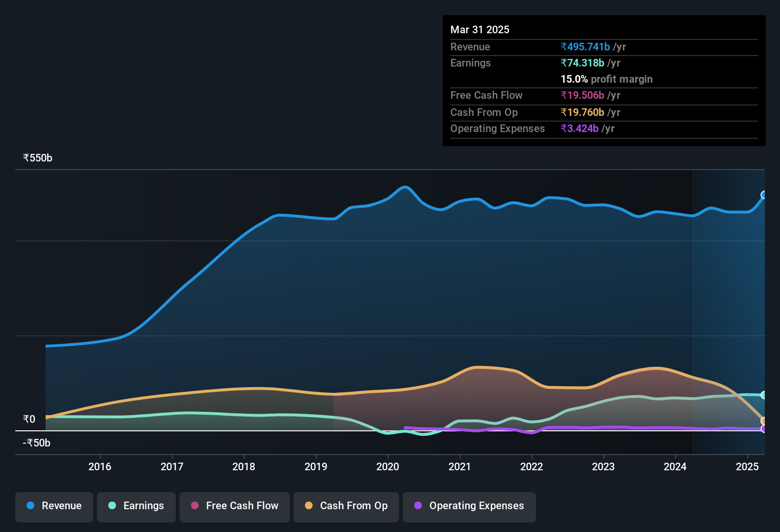Viewport: 780px width, 532px height.
Task: Click the ₹495.741b revenue value
Action: [585, 47]
